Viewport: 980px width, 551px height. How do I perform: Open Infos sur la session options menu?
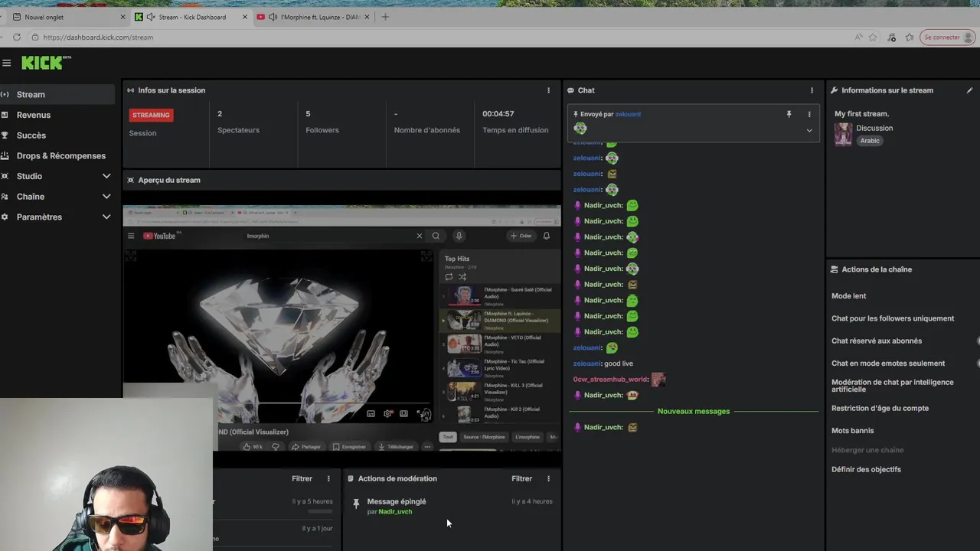click(548, 90)
